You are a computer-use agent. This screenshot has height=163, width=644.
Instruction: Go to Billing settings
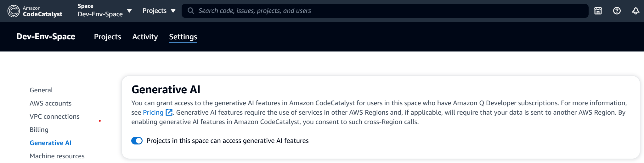(x=39, y=130)
